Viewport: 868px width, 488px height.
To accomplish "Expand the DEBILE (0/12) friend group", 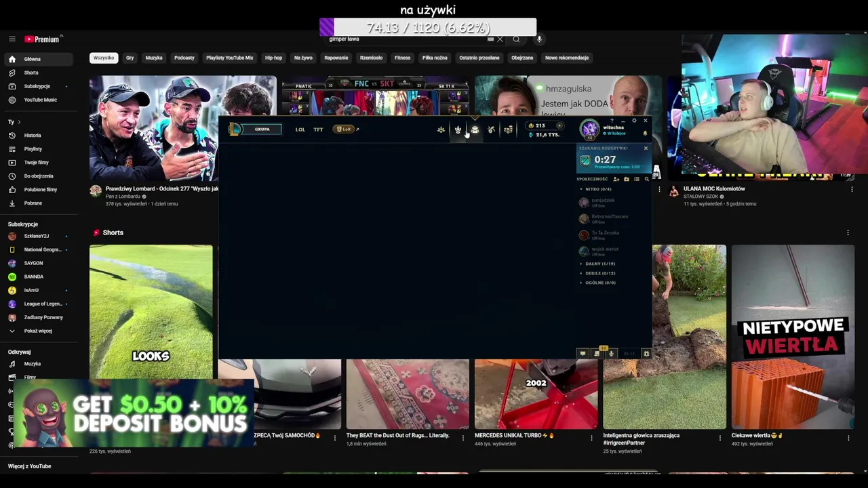I will click(597, 273).
